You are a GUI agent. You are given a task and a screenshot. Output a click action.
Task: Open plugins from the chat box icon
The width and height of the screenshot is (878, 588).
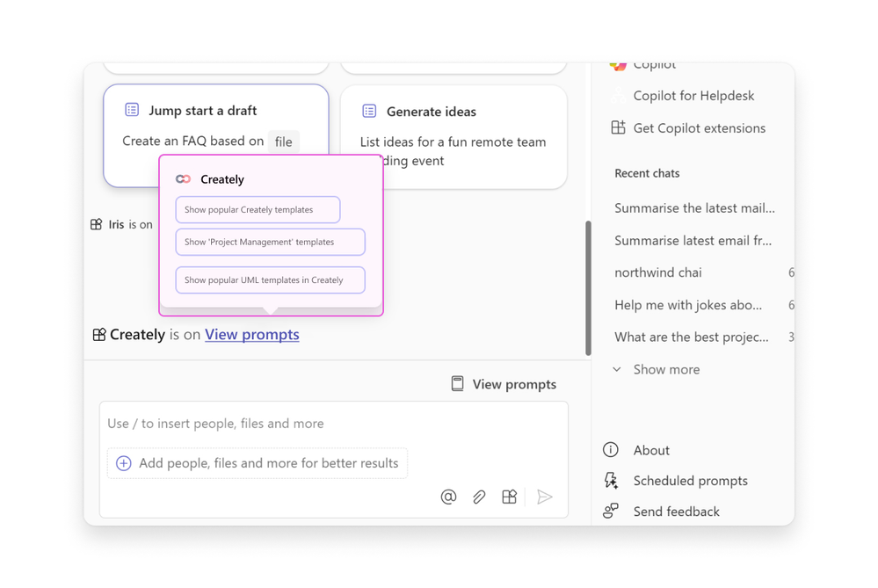pos(510,497)
